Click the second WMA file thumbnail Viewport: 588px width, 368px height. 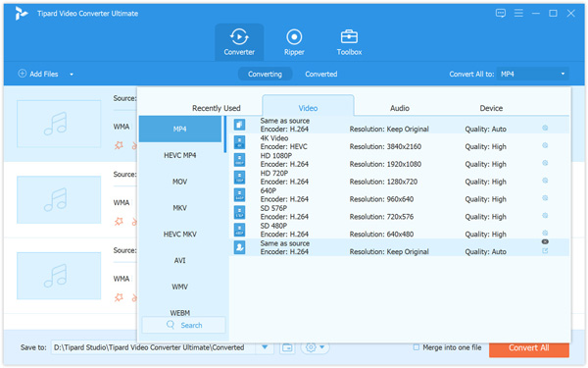click(59, 200)
